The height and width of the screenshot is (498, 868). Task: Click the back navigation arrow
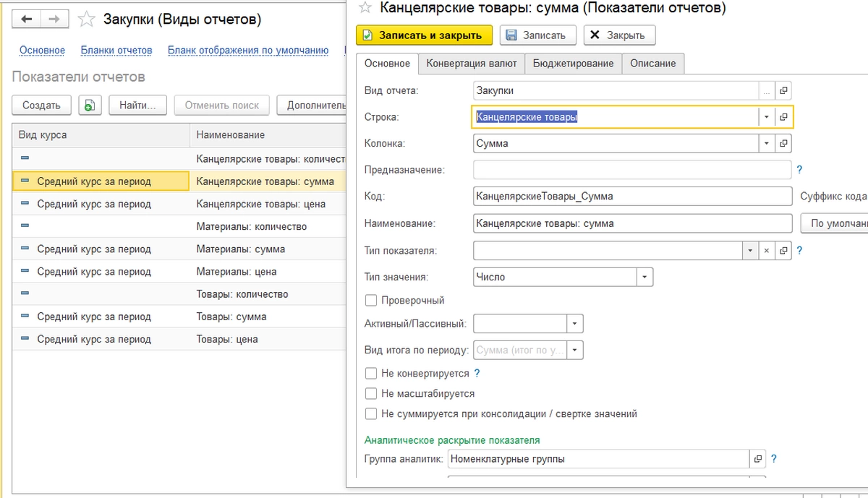click(x=27, y=20)
